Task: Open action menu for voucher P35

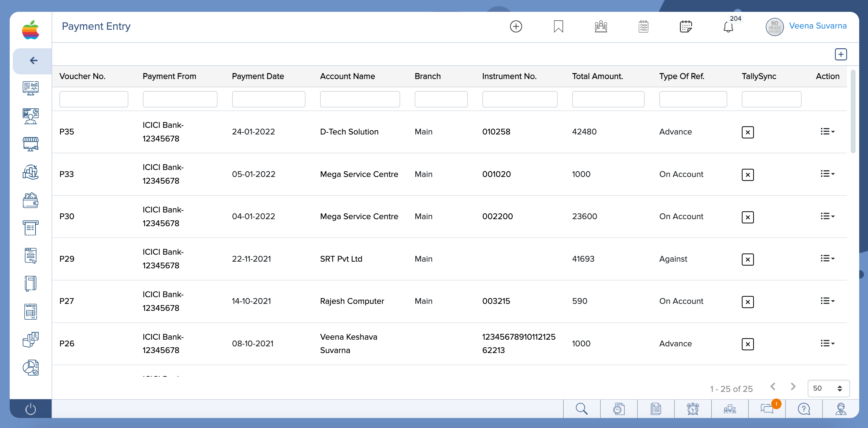Action: click(827, 131)
